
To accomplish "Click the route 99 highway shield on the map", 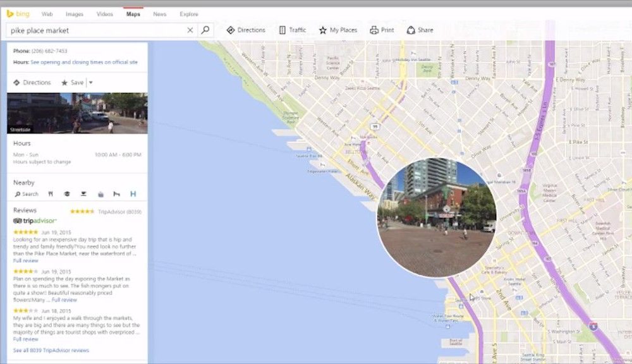I will tap(375, 126).
